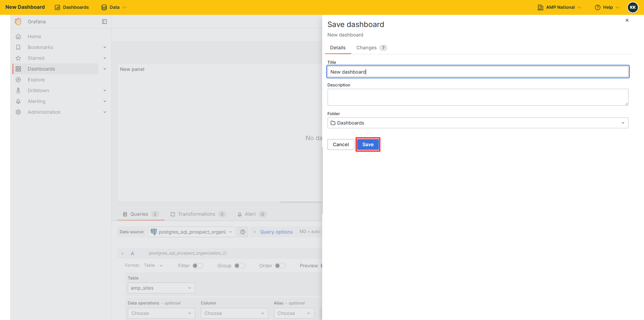Open the Folder dropdown
This screenshot has width=644, height=320.
tap(478, 123)
